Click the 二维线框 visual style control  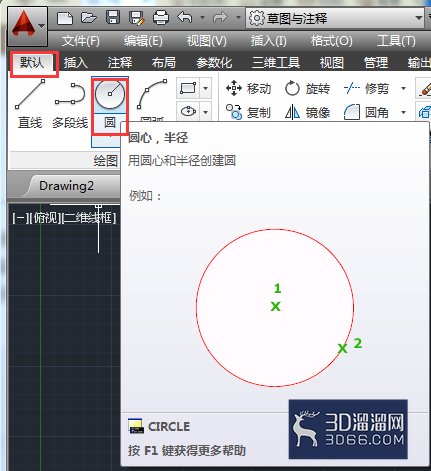point(89,218)
